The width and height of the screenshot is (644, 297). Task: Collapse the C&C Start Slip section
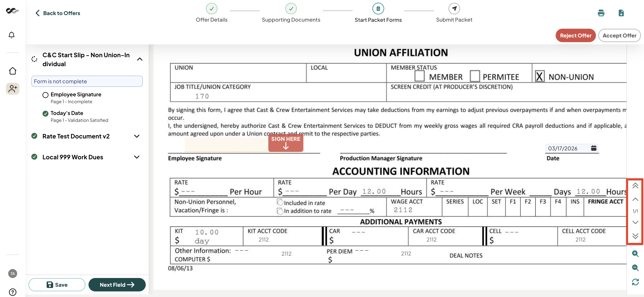(140, 59)
